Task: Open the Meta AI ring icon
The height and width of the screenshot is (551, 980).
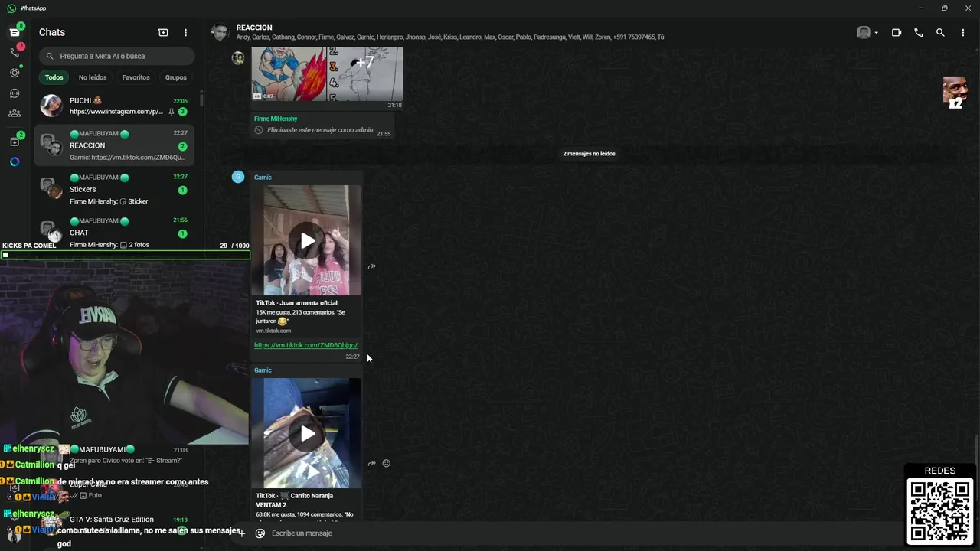Action: click(15, 161)
